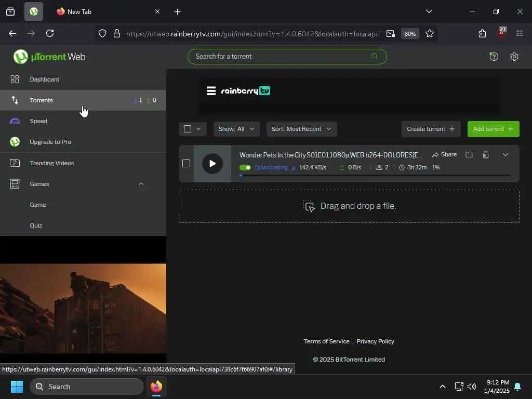The width and height of the screenshot is (532, 399).
Task: Click the Firefox taskbar icon
Action: (x=156, y=387)
